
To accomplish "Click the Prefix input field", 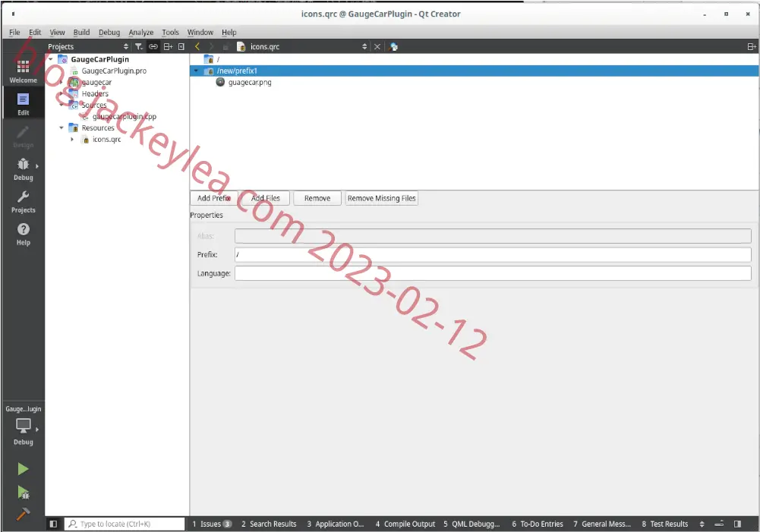I will pos(493,254).
